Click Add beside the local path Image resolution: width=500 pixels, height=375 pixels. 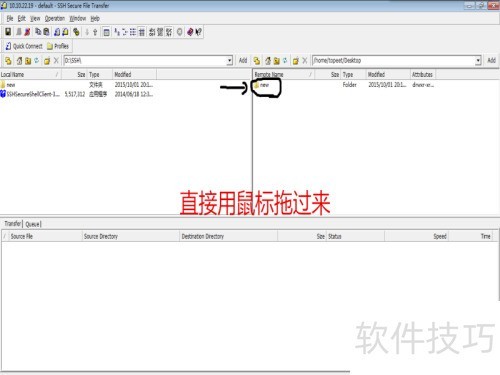point(243,60)
